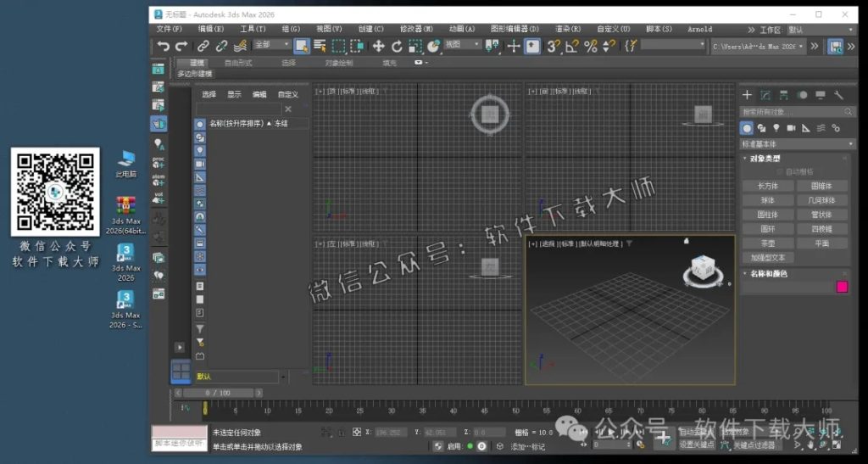Open the Arnold menu
The width and height of the screenshot is (868, 464).
tap(699, 30)
